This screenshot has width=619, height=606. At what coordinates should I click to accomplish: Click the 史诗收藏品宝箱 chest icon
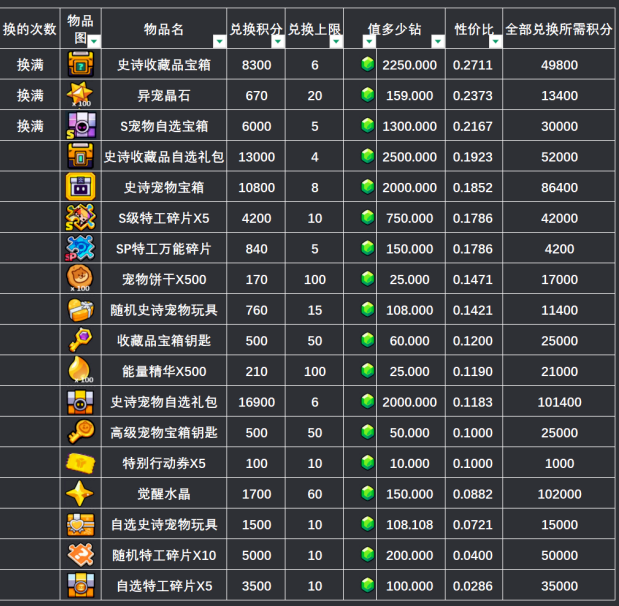[81, 64]
